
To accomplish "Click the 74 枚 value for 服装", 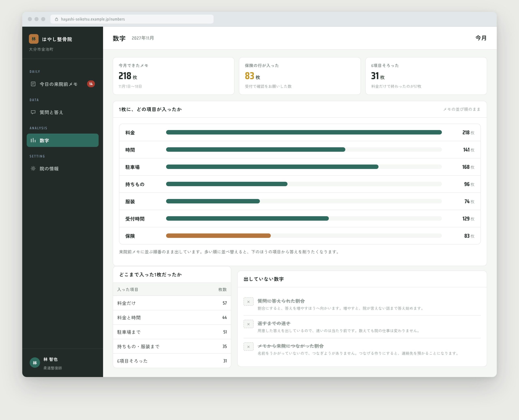I will 469,202.
